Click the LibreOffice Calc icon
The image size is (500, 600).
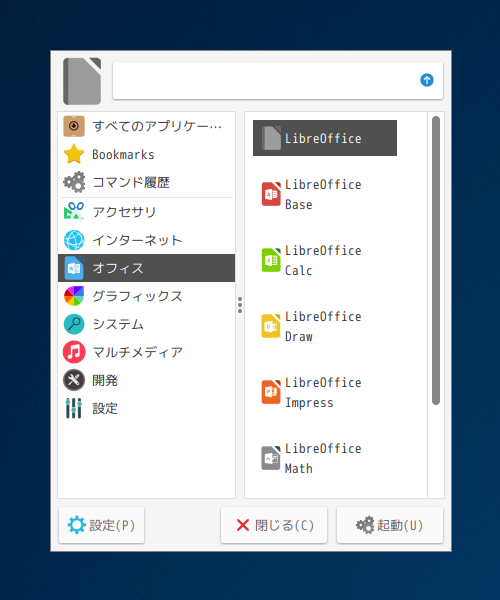[271, 260]
